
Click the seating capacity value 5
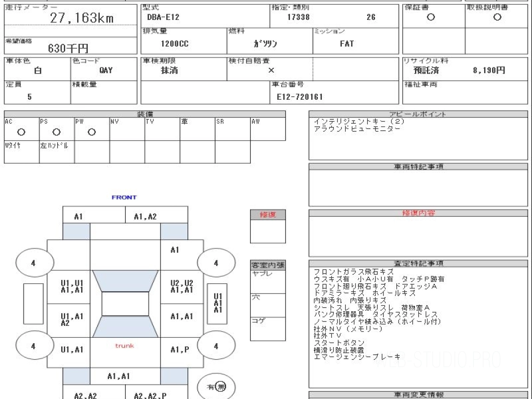tap(29, 97)
